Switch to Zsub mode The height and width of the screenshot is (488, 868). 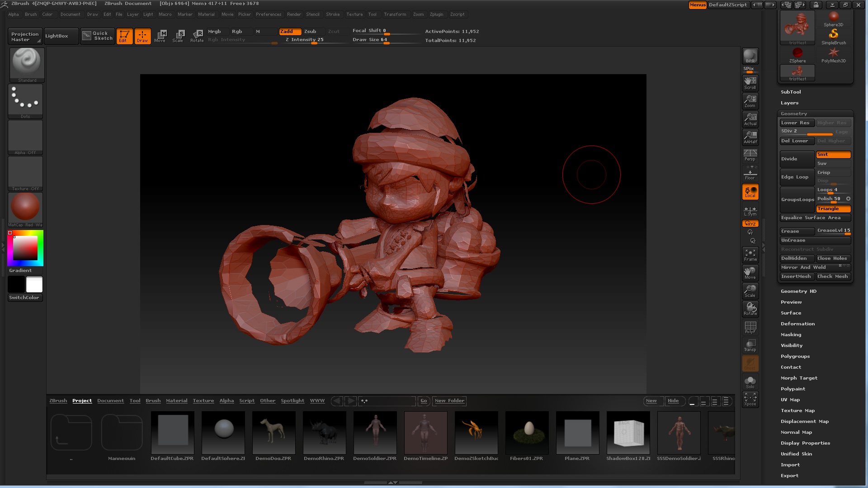point(311,31)
